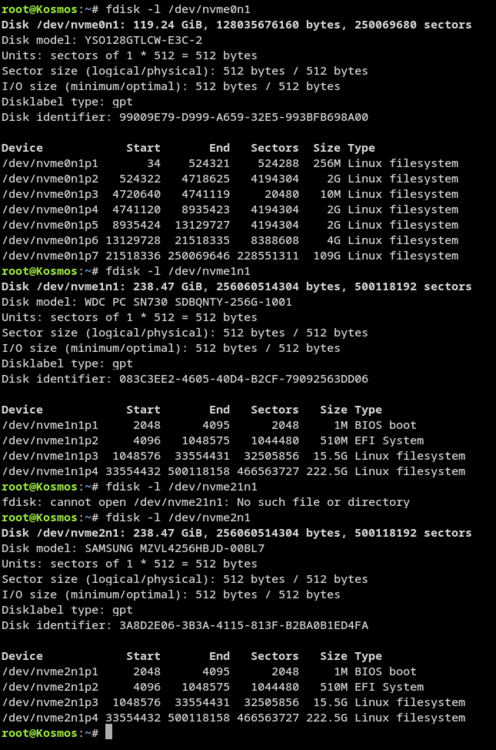Click the terminal cursor at the last prompt

(x=109, y=732)
